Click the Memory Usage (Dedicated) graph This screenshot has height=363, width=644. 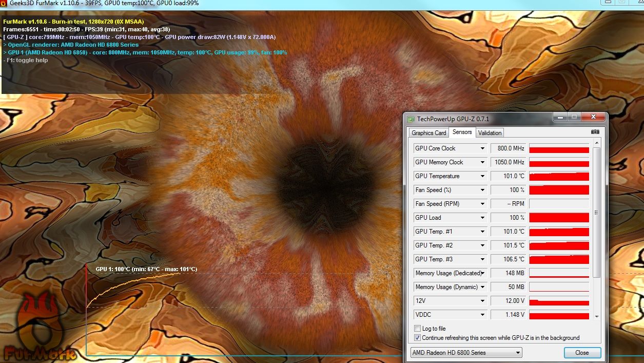click(x=559, y=273)
